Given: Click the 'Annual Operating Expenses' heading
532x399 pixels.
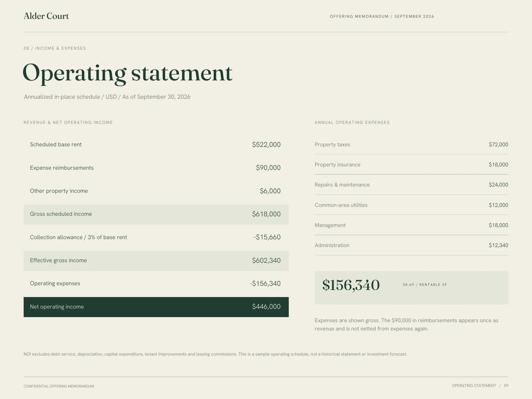Looking at the screenshot, I should (x=352, y=122).
